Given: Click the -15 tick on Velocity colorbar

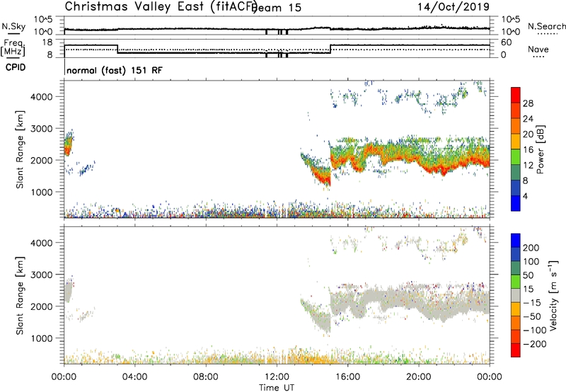Looking at the screenshot, I should coord(532,302).
